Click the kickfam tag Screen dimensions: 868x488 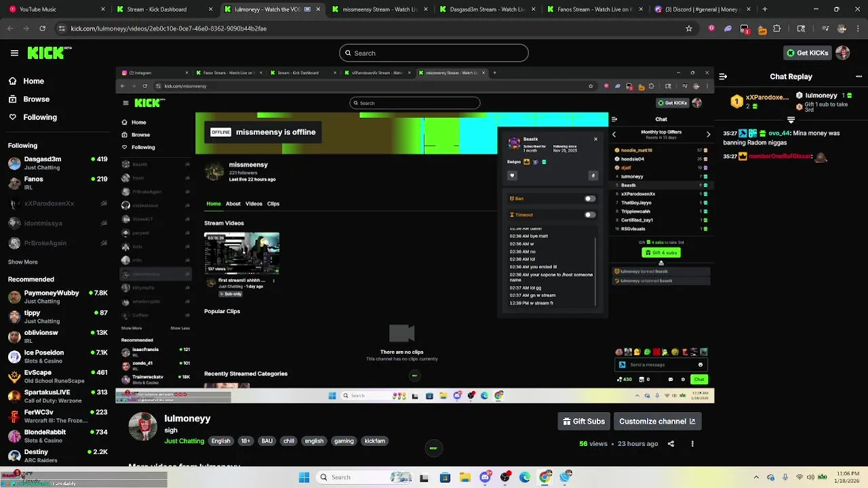pos(375,441)
